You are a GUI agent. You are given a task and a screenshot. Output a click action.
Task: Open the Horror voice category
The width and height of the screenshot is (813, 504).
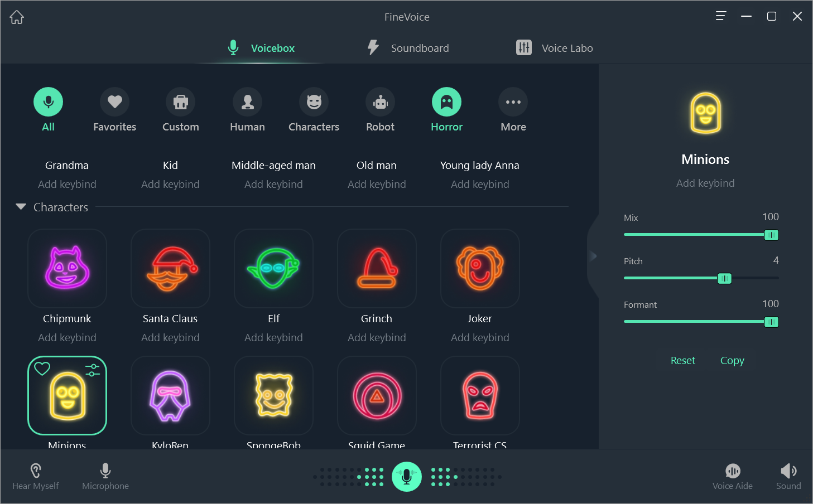446,101
